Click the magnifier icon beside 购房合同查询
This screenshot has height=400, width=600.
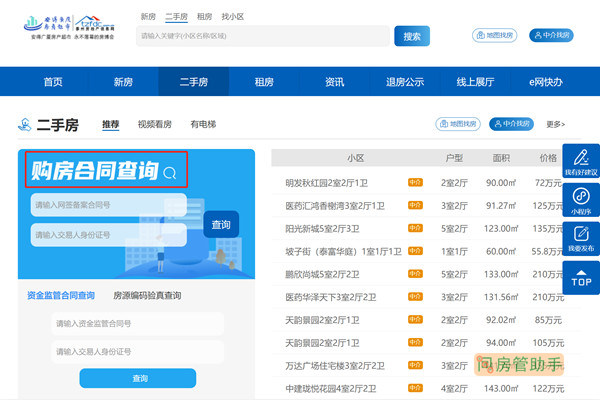[170, 173]
